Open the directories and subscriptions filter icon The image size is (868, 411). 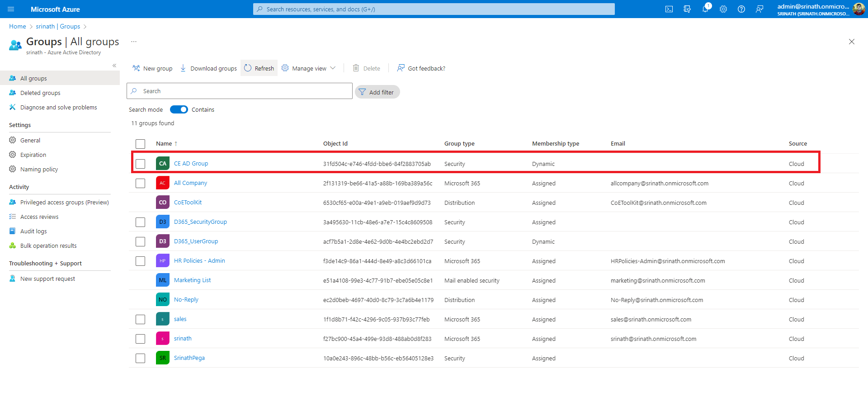pyautogui.click(x=687, y=9)
